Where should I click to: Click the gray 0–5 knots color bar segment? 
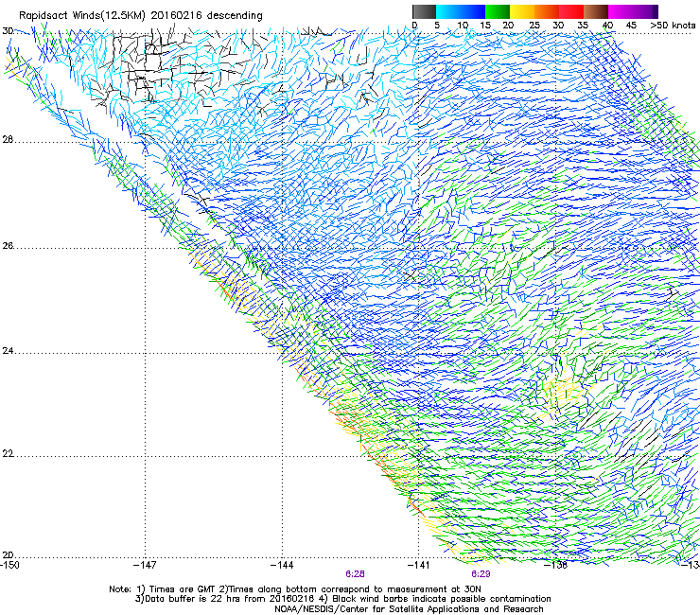coord(424,11)
